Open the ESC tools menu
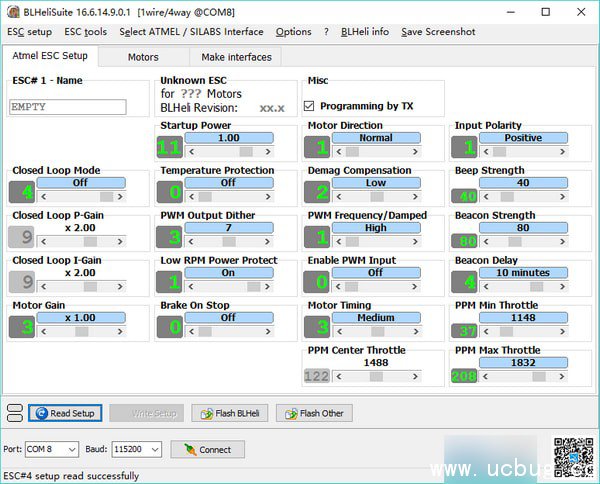This screenshot has height=484, width=600. tap(85, 32)
